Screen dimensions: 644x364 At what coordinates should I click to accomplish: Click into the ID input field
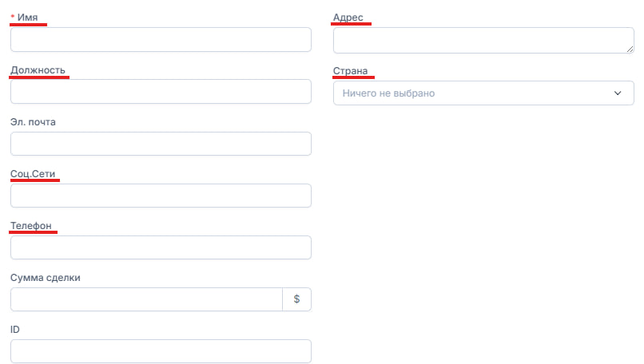pyautogui.click(x=161, y=351)
